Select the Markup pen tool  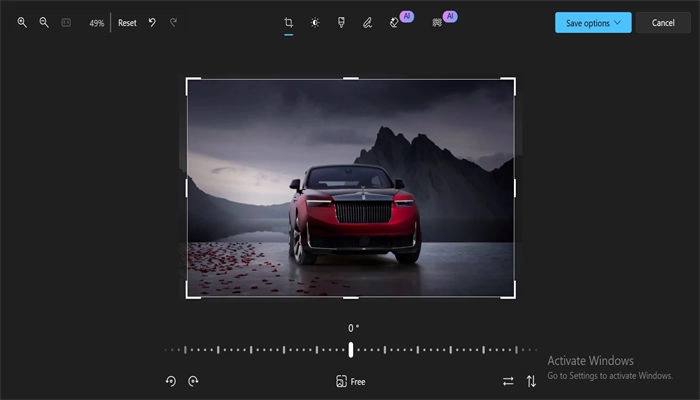[x=367, y=22]
